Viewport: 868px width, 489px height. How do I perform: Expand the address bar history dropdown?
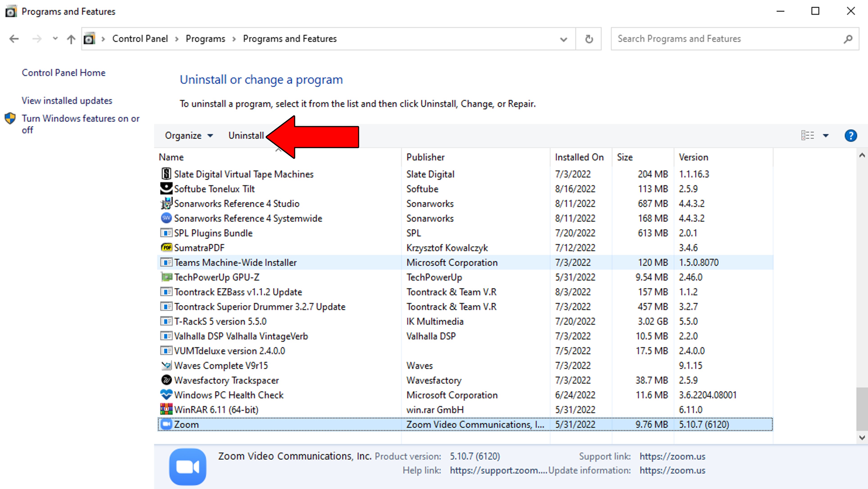(x=564, y=39)
